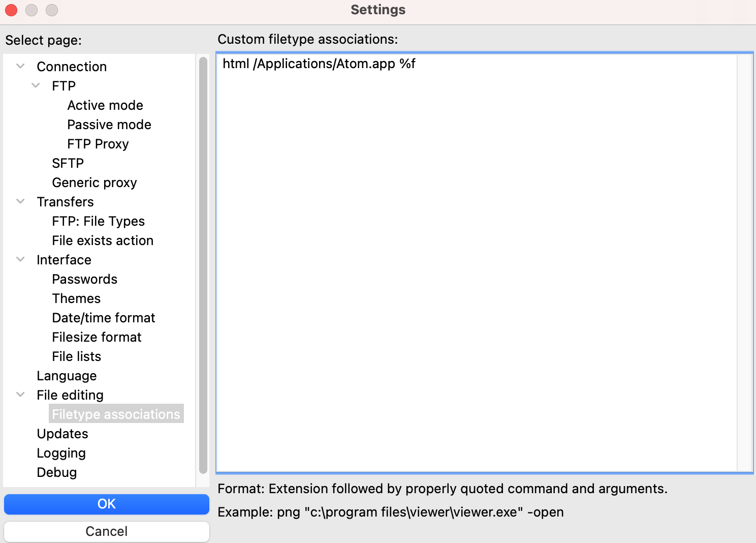
Task: Open the Passwords settings page
Action: click(x=85, y=279)
